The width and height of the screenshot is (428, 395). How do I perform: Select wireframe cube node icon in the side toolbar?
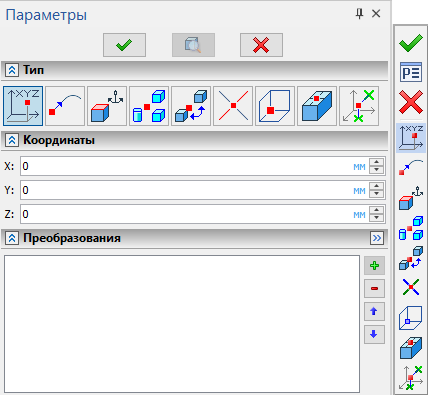tap(411, 318)
